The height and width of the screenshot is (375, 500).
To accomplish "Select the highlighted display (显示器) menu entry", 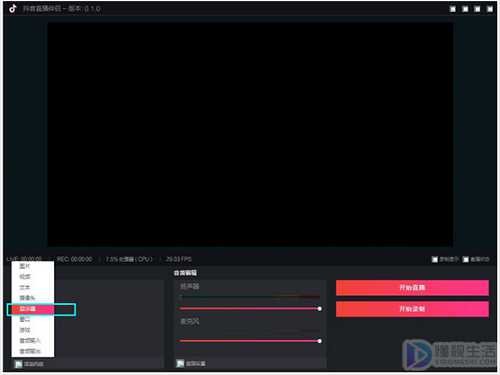I will [x=33, y=309].
